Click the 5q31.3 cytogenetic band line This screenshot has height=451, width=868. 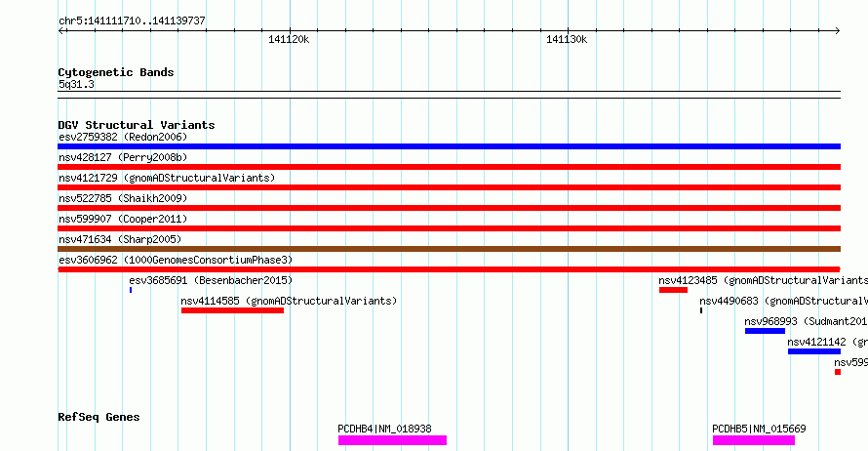point(449,95)
